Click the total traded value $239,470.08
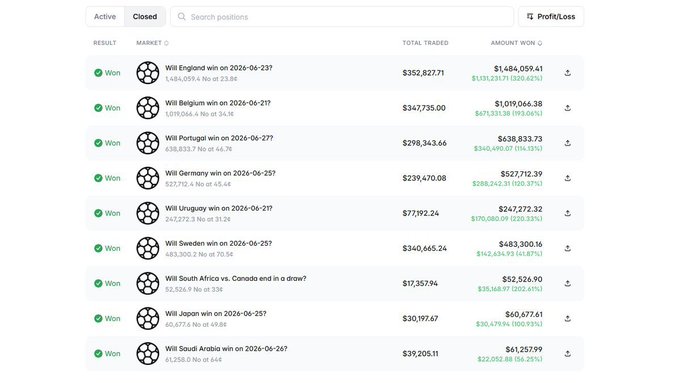The height and width of the screenshot is (383, 680). pos(425,178)
